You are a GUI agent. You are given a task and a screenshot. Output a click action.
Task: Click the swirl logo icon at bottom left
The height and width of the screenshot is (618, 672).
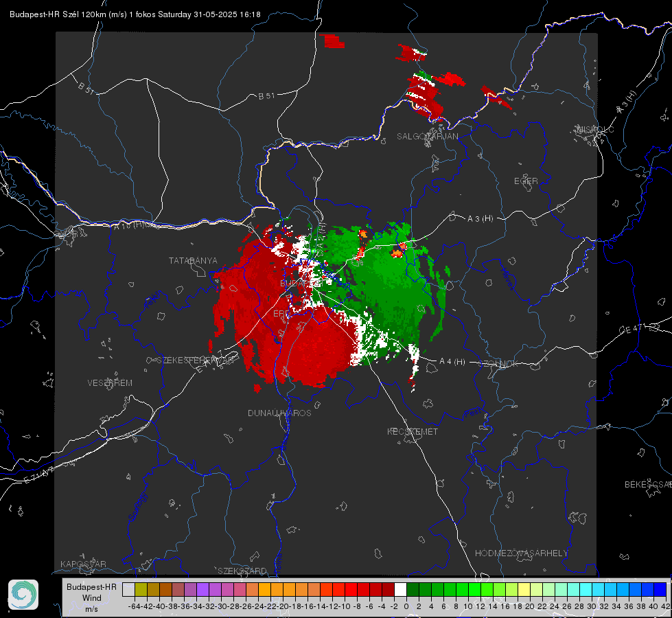click(x=23, y=595)
